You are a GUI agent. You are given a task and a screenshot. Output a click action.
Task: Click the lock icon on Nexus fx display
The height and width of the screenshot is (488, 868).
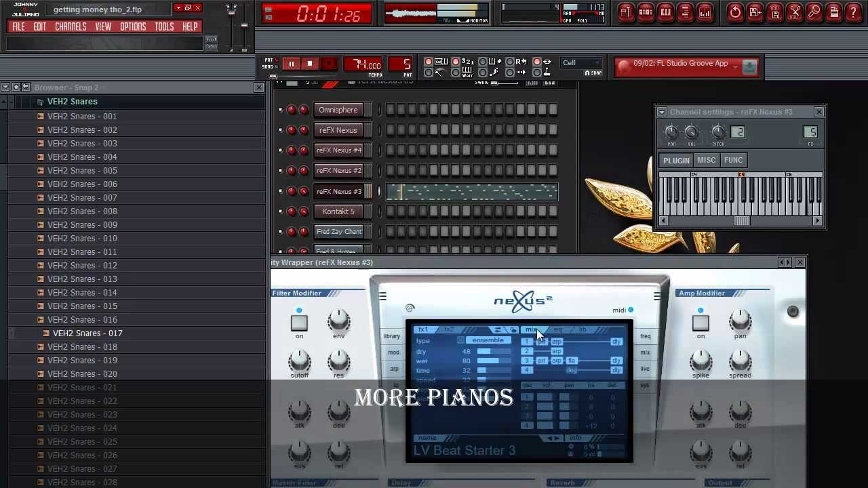point(513,329)
